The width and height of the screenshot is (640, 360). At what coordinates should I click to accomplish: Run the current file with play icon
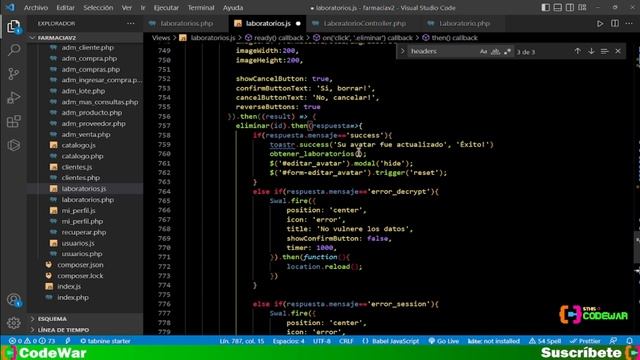click(600, 24)
